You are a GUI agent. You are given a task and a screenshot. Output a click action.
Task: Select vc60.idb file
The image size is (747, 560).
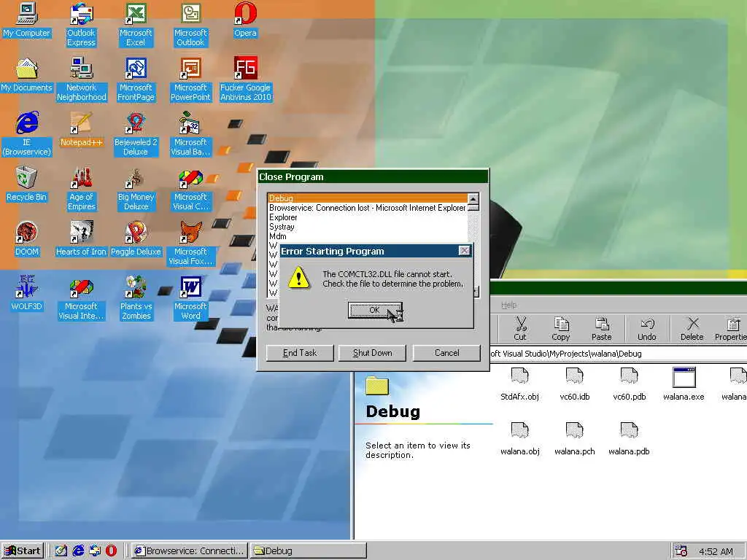pos(575,385)
